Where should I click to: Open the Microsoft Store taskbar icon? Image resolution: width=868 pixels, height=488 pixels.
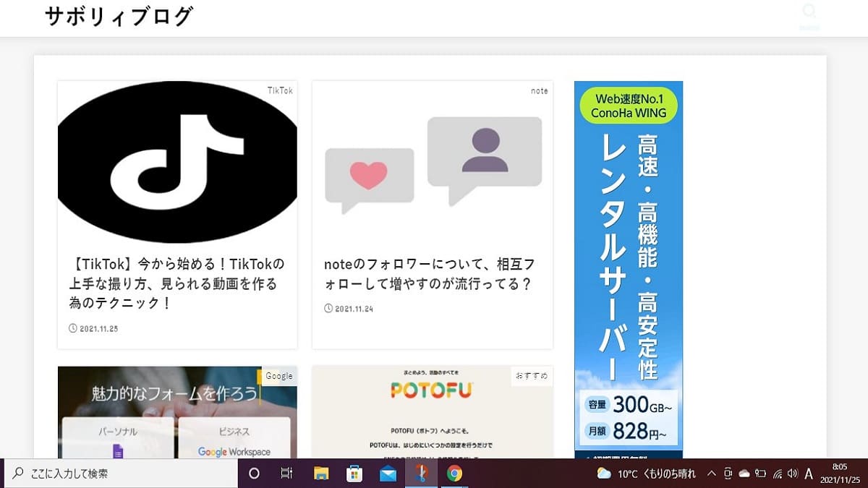pos(354,474)
